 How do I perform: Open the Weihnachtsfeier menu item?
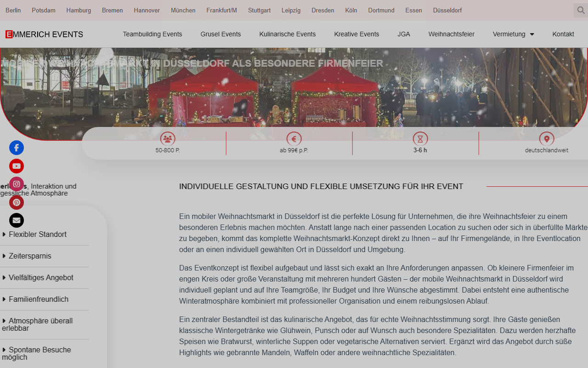click(x=452, y=34)
